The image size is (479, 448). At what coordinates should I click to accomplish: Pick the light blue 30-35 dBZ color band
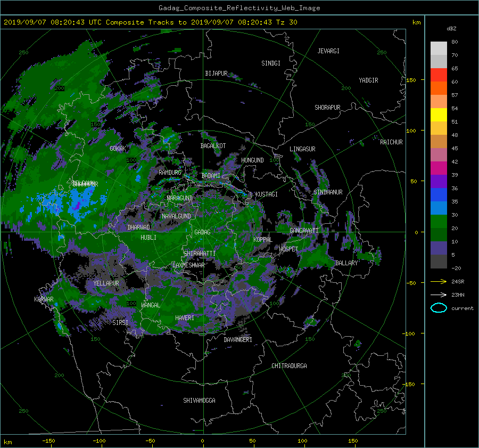[439, 208]
